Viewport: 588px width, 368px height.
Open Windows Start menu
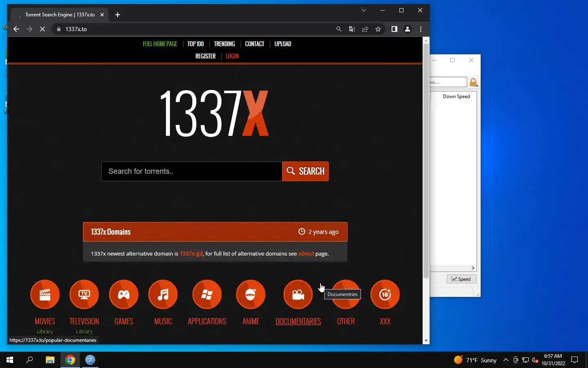(10, 360)
